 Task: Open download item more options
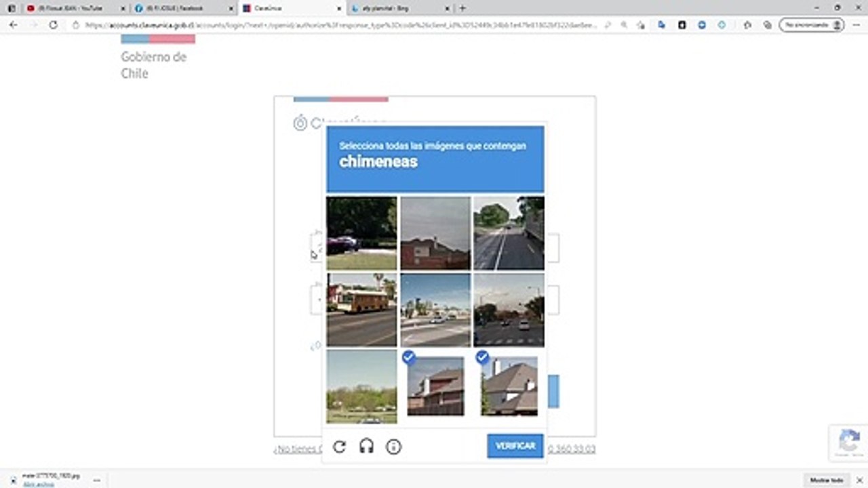click(96, 480)
